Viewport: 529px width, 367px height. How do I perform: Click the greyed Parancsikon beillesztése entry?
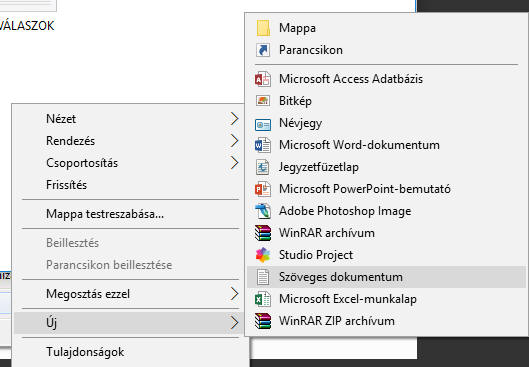pyautogui.click(x=129, y=265)
